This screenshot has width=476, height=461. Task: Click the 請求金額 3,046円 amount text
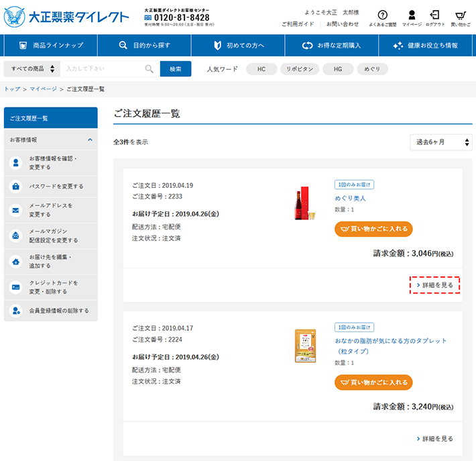pos(413,253)
